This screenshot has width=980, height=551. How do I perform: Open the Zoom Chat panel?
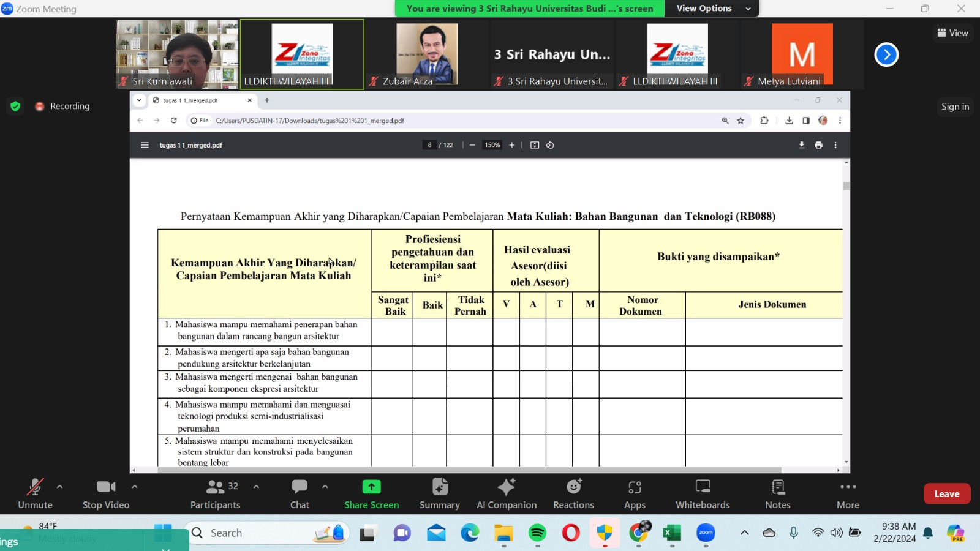[x=300, y=493]
